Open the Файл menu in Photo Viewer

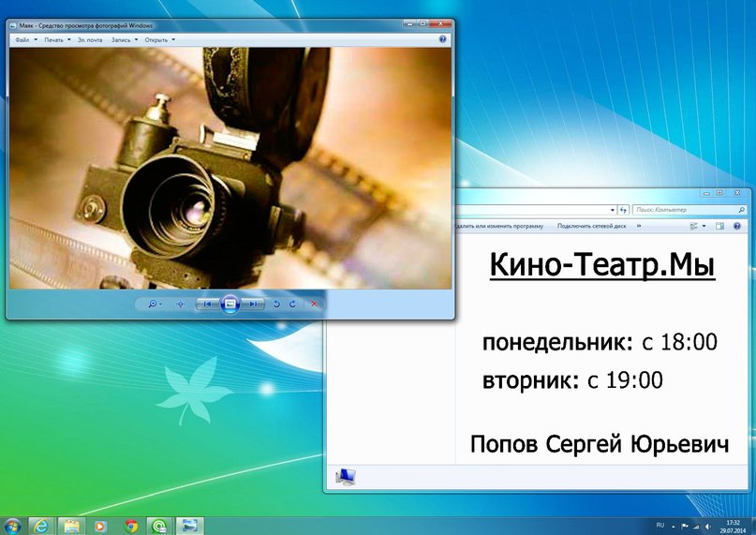pos(26,40)
